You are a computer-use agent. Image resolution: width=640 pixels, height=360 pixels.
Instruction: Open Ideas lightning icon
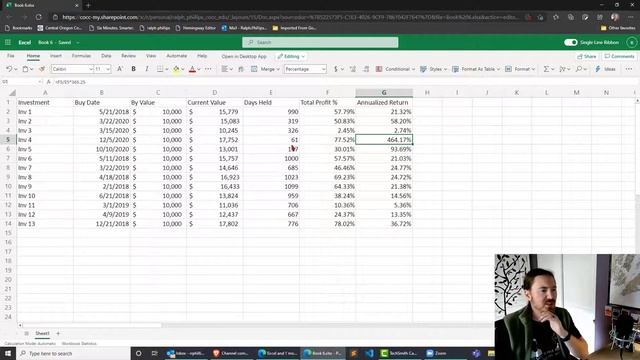605,69
